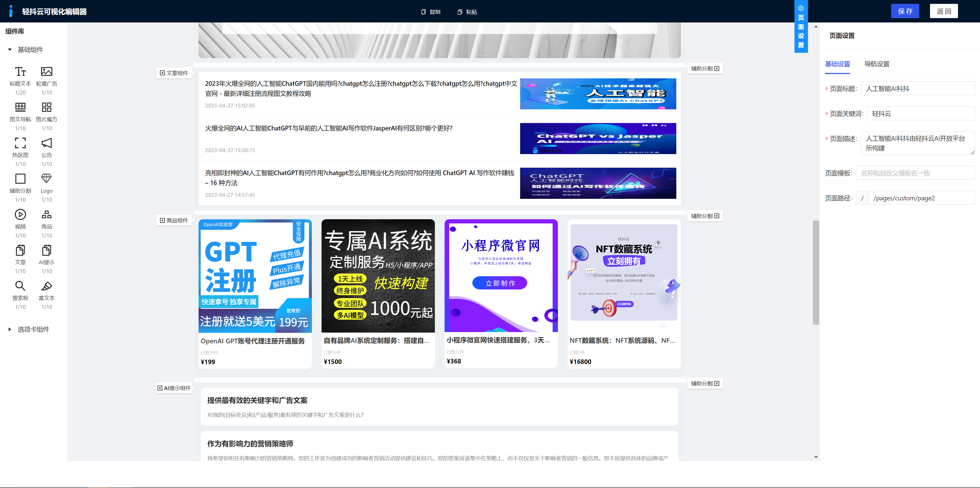Select the 富文本 rich text component
The image size is (980, 488).
click(46, 295)
